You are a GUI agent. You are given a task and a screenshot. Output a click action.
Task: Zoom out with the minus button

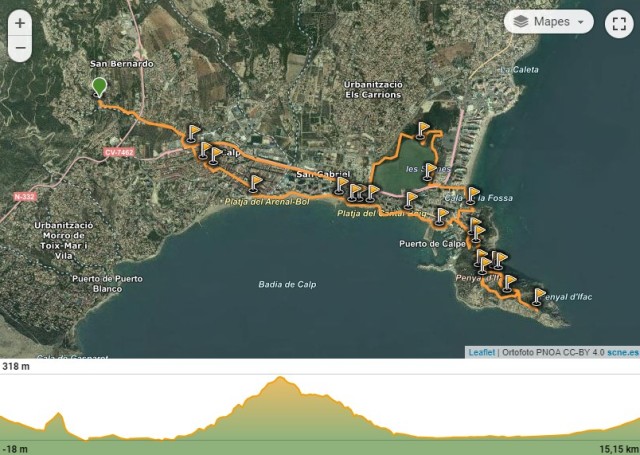[20, 48]
